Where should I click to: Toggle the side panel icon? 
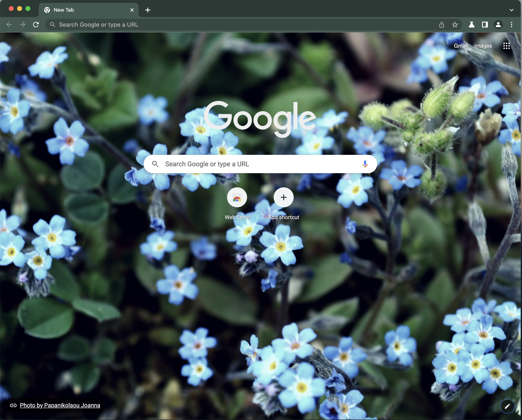(485, 25)
